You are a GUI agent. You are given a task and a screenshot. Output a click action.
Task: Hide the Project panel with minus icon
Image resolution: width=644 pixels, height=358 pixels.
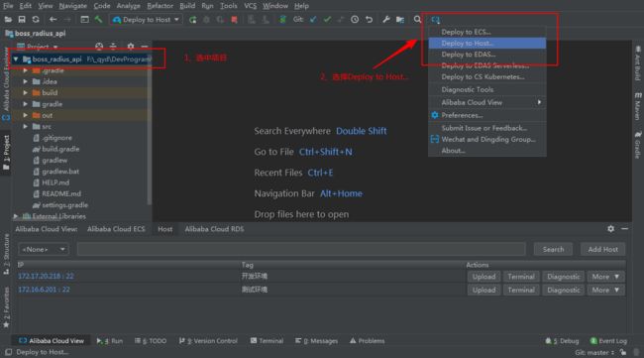tap(145, 47)
